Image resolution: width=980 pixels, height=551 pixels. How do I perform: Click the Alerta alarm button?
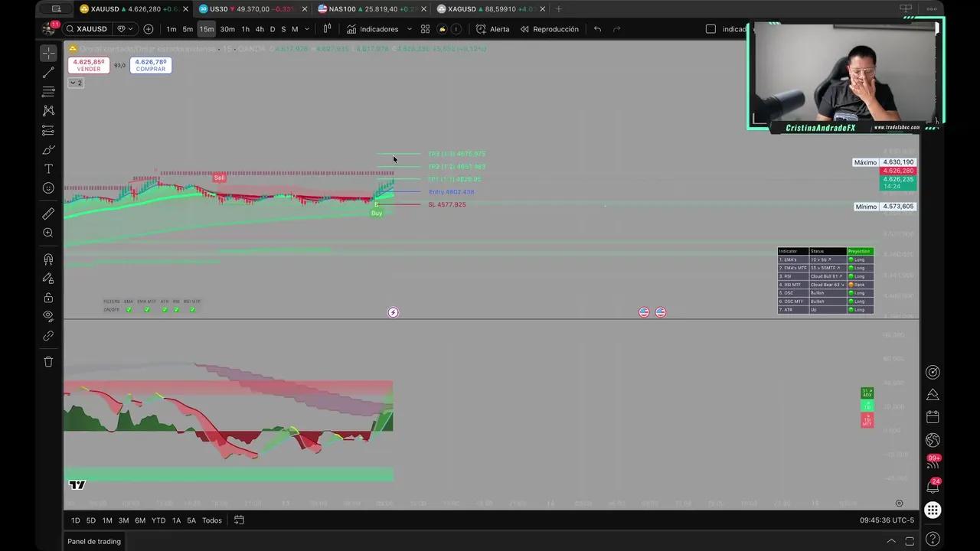click(x=492, y=29)
